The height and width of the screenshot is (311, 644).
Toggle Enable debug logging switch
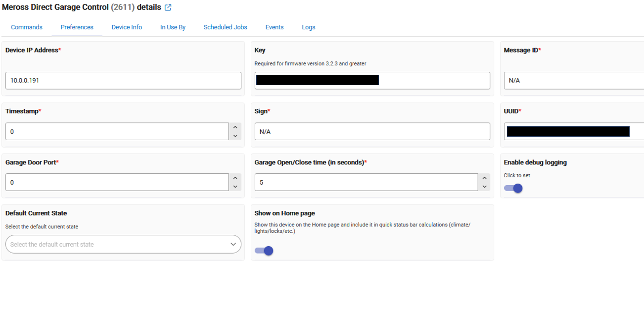(x=513, y=188)
